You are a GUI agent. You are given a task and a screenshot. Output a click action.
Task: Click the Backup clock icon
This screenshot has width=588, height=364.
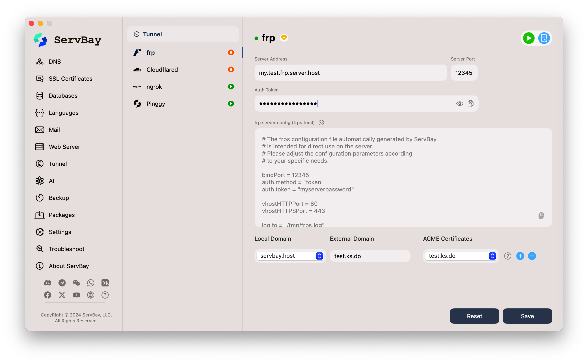[40, 198]
